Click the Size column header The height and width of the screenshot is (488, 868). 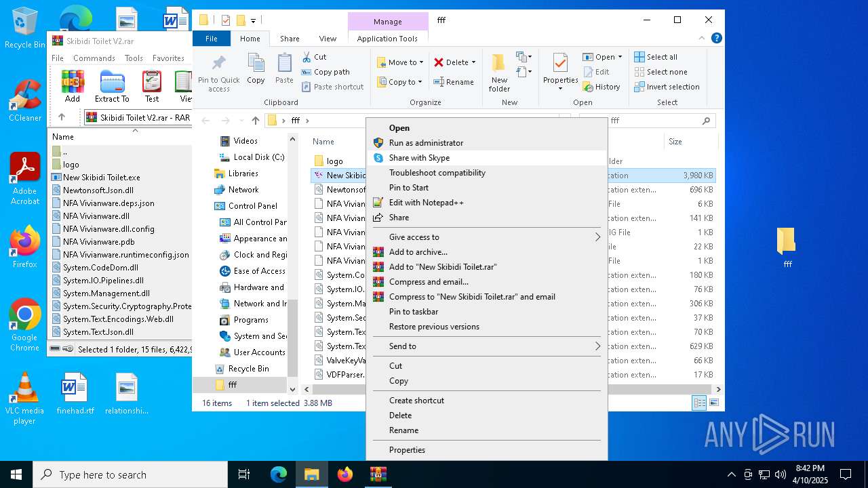coord(690,142)
